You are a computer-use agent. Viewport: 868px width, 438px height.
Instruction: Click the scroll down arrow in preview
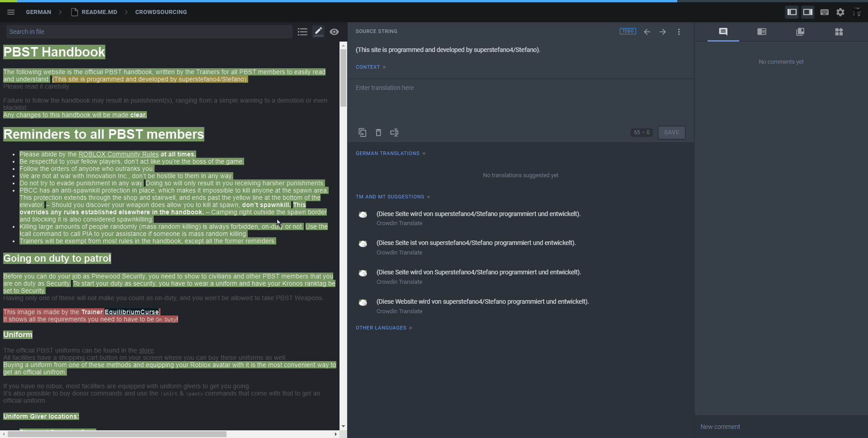[x=344, y=426]
